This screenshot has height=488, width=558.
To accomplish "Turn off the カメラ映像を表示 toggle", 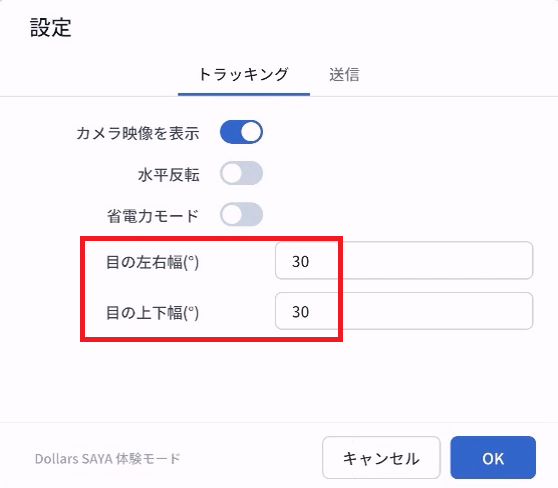I will point(241,132).
